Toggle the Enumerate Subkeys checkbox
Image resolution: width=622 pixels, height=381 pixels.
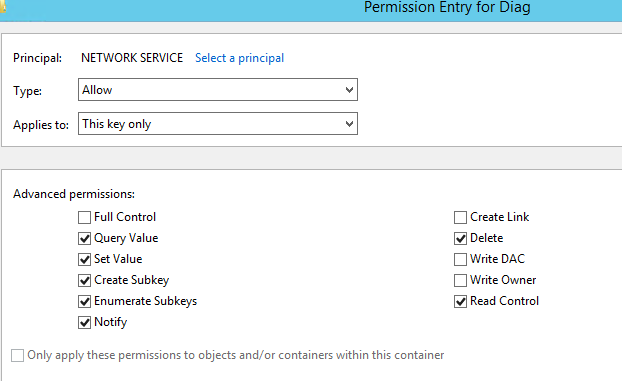pyautogui.click(x=84, y=302)
